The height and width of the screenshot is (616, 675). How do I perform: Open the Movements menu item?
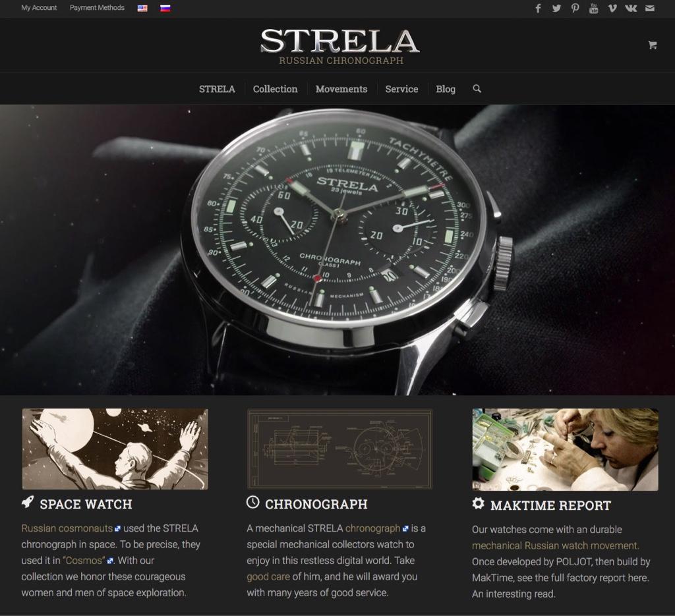(341, 89)
